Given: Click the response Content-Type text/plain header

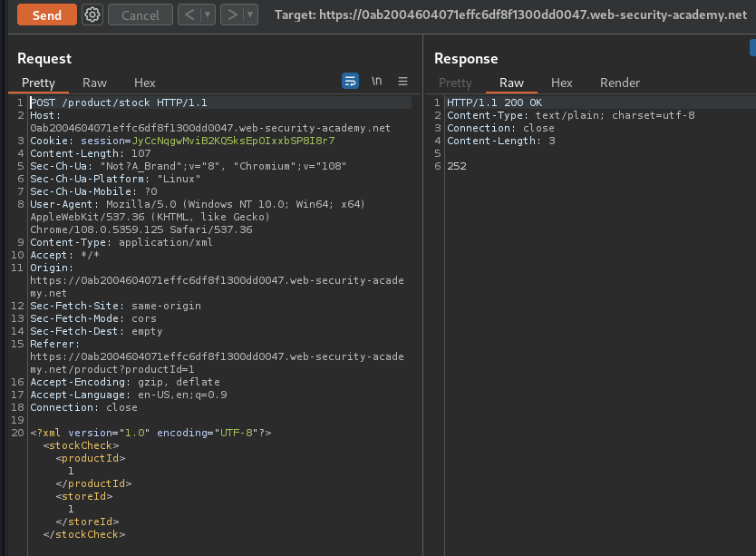Looking at the screenshot, I should [571, 115].
